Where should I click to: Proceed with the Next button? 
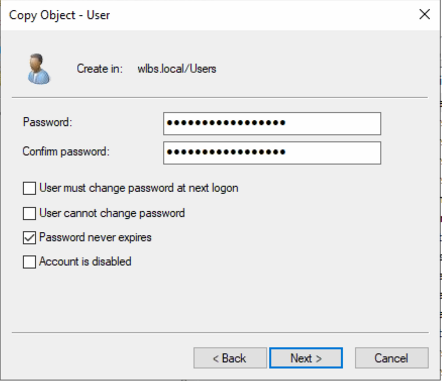click(306, 358)
